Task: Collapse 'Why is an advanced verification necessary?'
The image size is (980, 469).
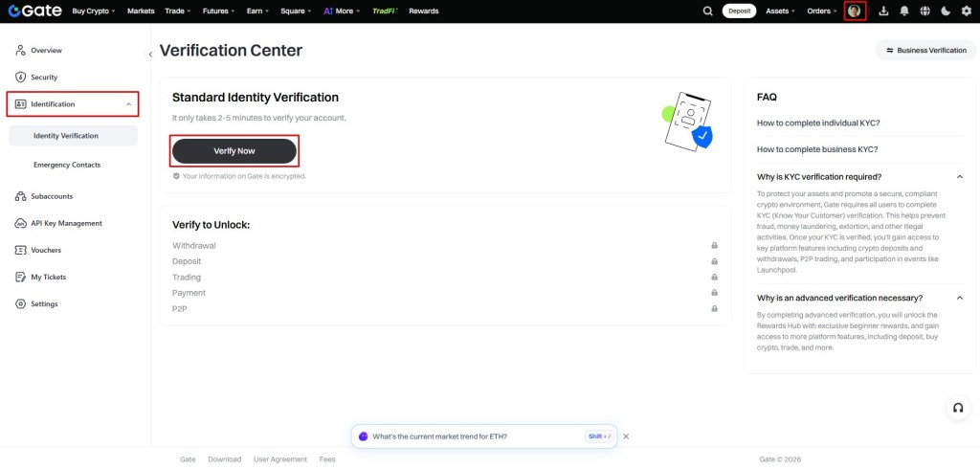Action: click(x=959, y=298)
